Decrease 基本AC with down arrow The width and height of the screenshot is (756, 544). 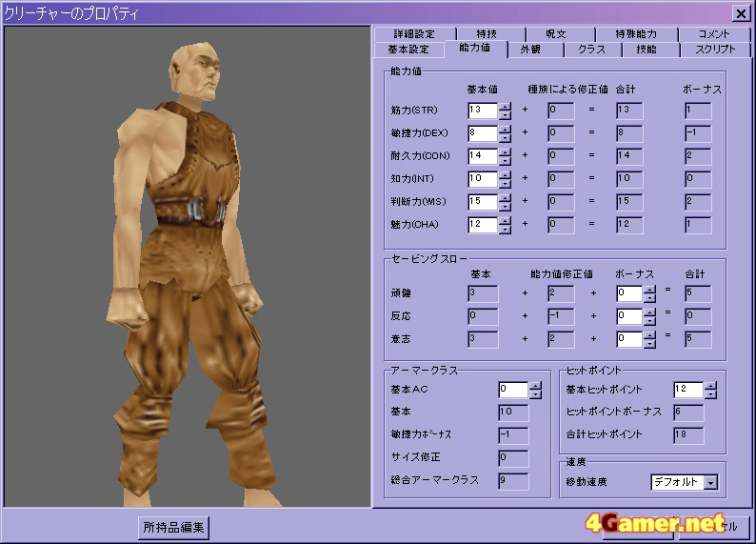click(536, 394)
